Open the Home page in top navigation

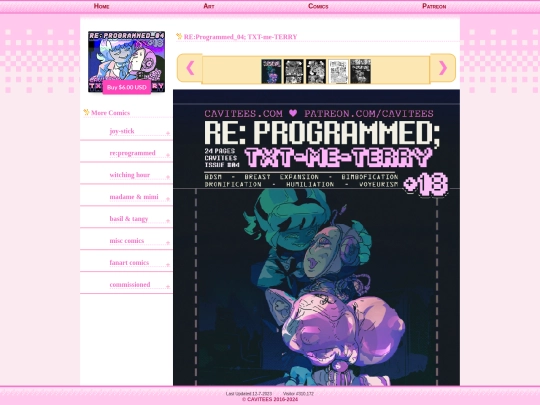pyautogui.click(x=101, y=6)
